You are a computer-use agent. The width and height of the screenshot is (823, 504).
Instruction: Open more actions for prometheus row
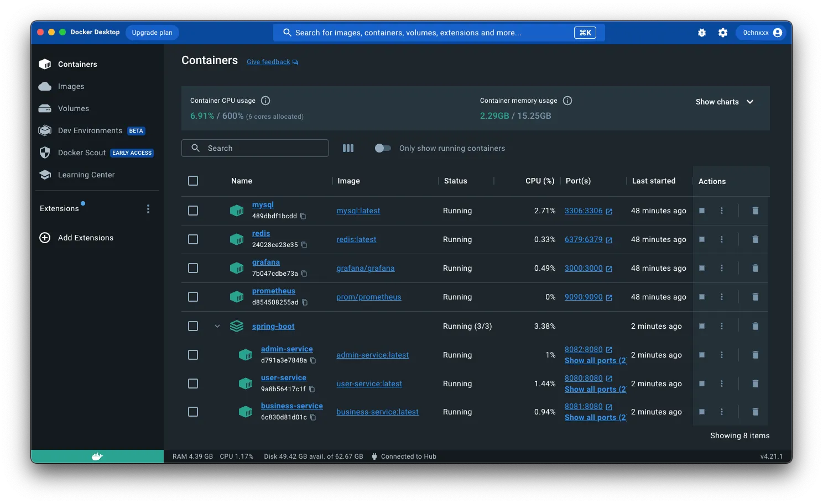[722, 297]
